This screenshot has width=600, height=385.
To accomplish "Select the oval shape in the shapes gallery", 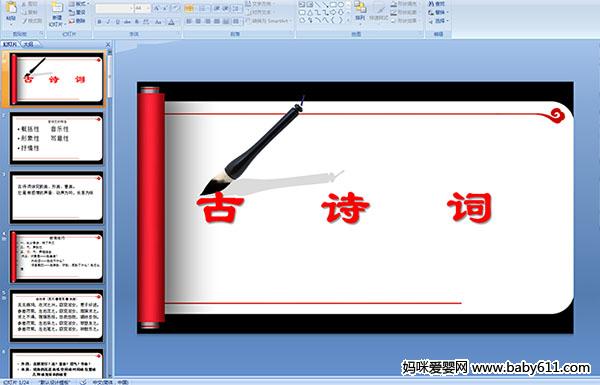I will point(342,5).
